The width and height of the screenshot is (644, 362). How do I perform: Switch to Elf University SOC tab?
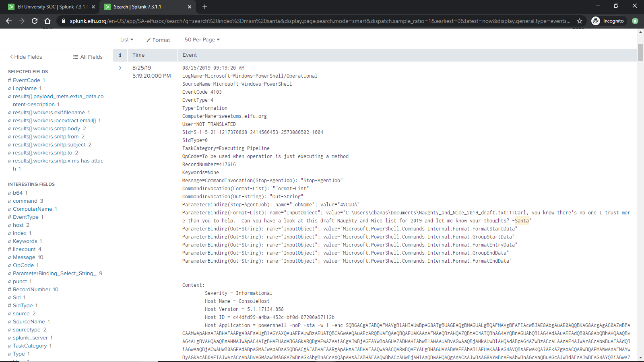pyautogui.click(x=52, y=7)
